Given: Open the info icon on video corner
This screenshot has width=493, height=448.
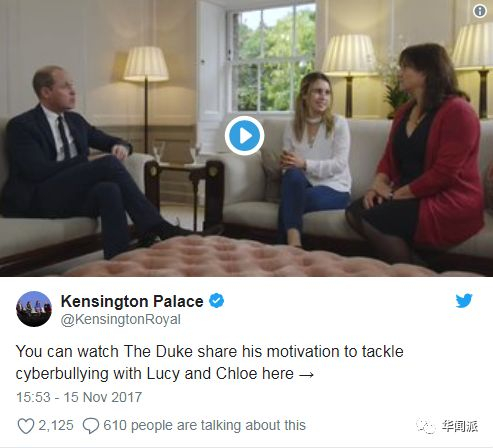Looking at the screenshot, I should coord(480,11).
